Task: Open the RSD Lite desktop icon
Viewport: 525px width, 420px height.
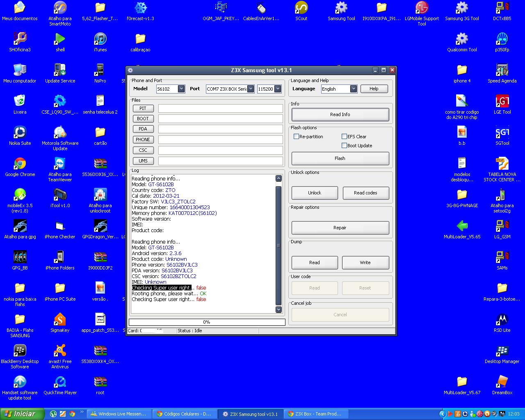Action: [x=502, y=323]
